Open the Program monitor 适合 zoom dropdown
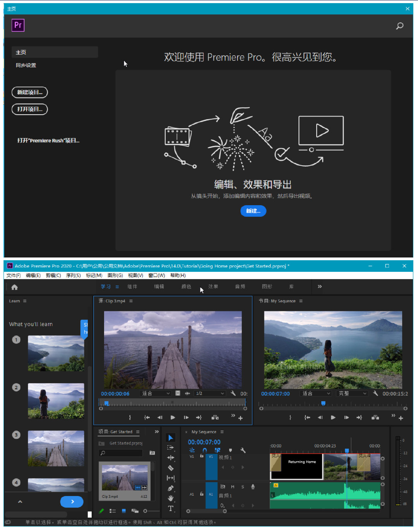 click(x=316, y=393)
